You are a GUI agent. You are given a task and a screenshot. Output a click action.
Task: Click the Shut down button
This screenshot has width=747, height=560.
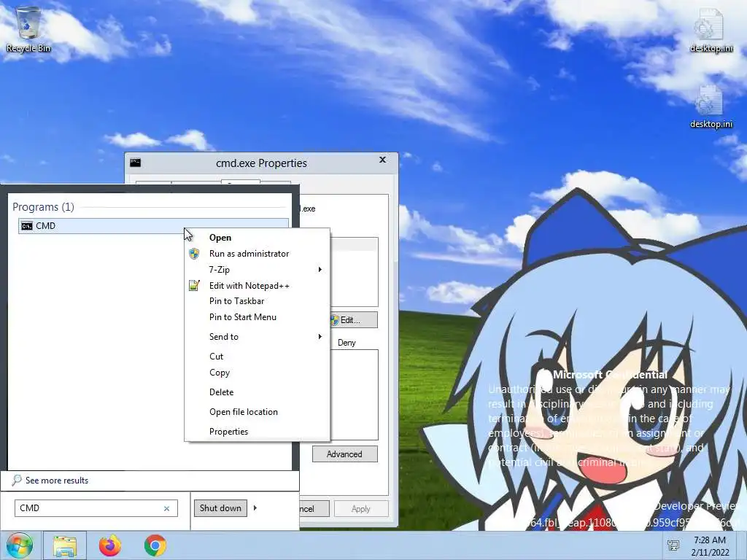pos(220,508)
